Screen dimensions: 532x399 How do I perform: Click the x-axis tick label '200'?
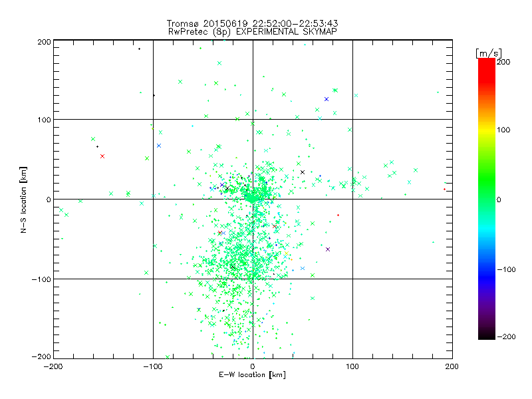452,366
